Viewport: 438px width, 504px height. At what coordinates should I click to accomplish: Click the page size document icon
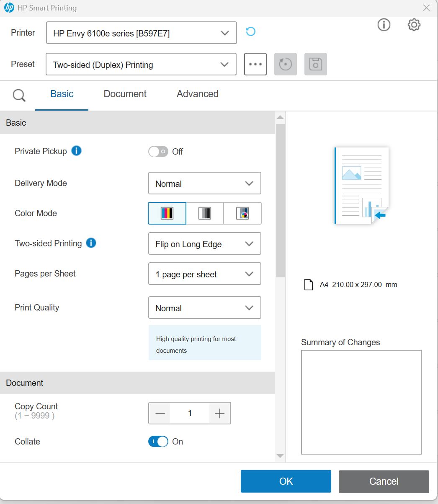pyautogui.click(x=309, y=285)
